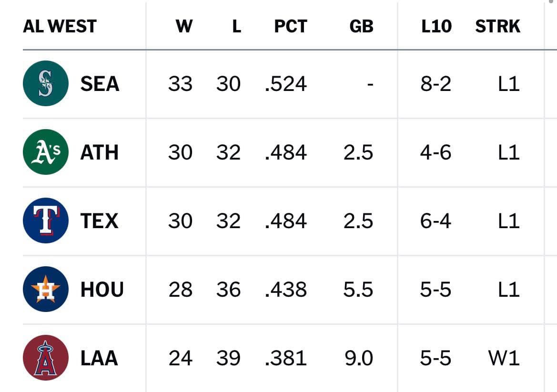Click Houston's 5.5 games behind value
Image resolution: width=557 pixels, height=392 pixels.
358,290
